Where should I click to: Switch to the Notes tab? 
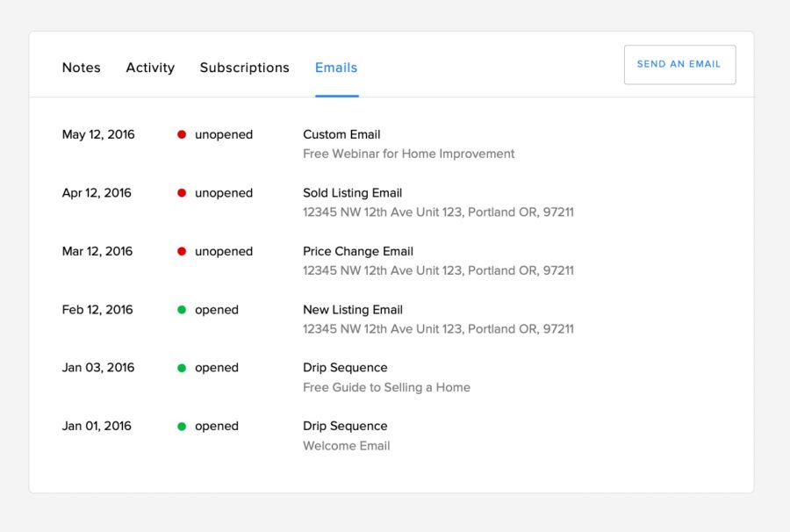(81, 68)
